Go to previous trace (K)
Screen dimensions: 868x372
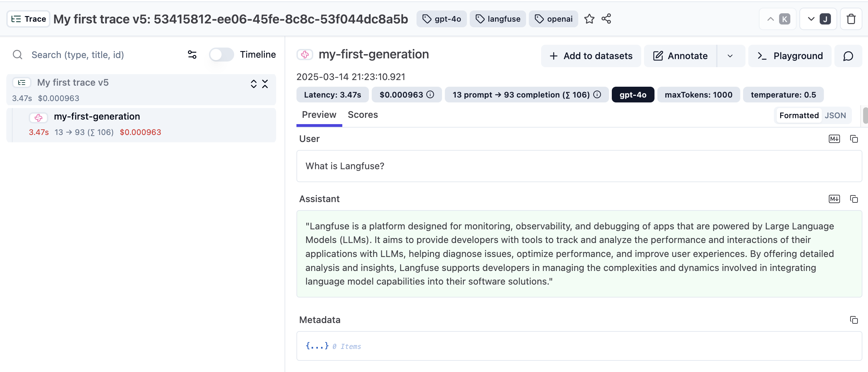click(778, 19)
